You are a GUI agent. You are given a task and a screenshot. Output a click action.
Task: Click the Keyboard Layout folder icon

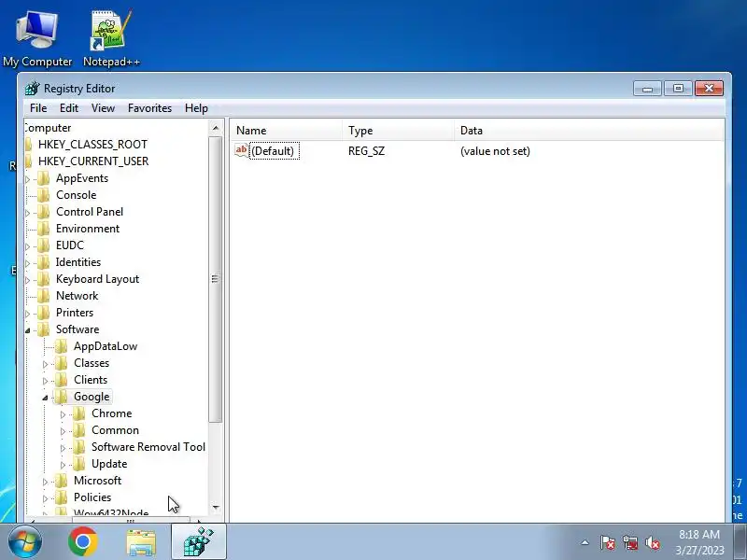tap(43, 279)
